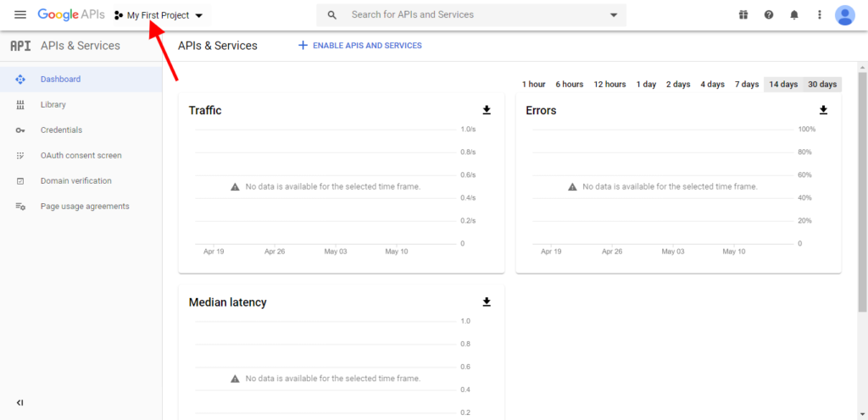Click the Errors card title
868x420 pixels.
click(541, 111)
